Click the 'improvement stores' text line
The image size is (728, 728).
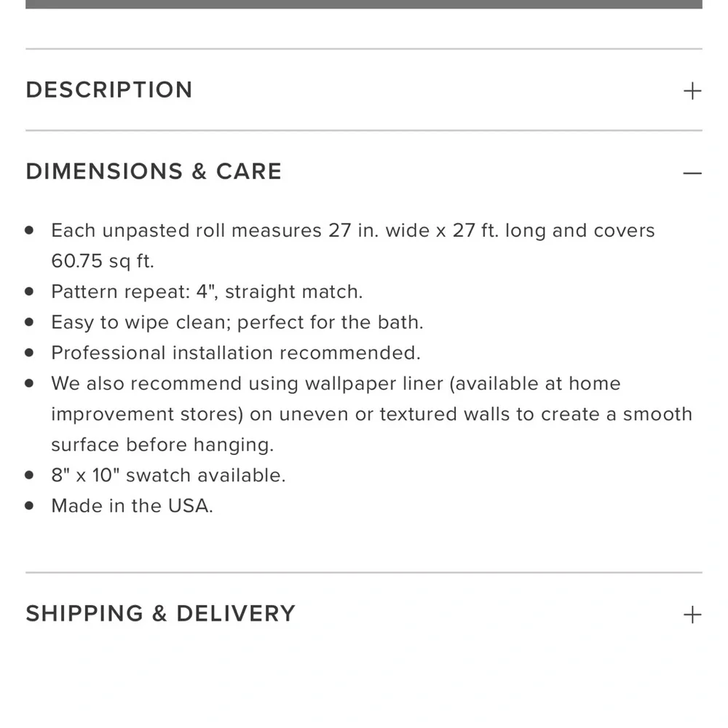(371, 415)
